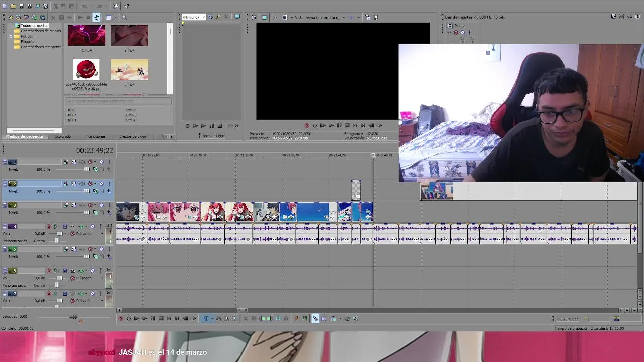Viewport: 644px width, 362px height.
Task: Switch to the Explorador tab
Action: coord(63,136)
